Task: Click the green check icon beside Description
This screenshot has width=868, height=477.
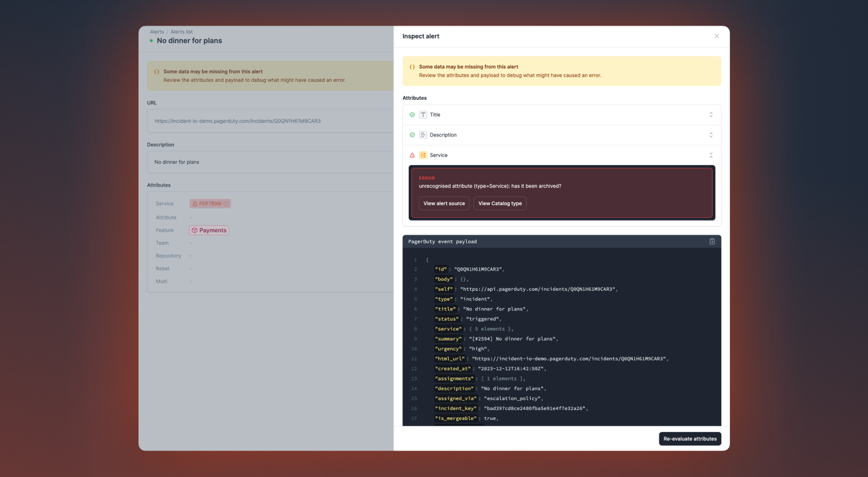Action: 412,135
